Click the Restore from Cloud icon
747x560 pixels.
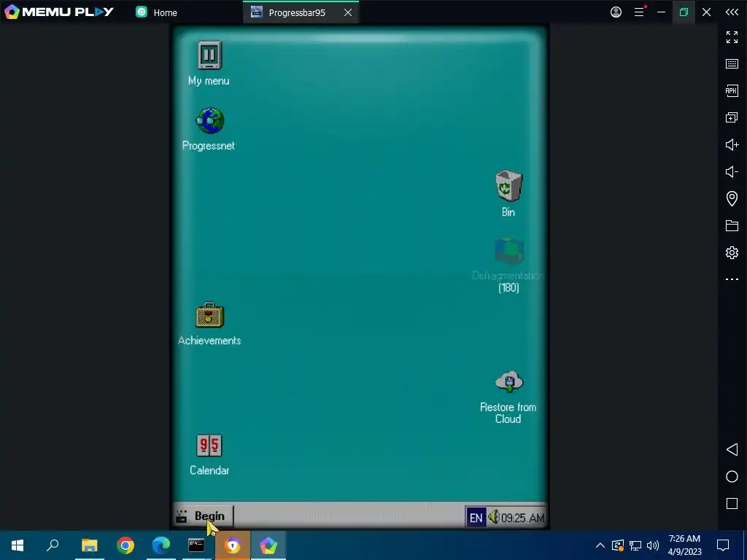tap(508, 382)
